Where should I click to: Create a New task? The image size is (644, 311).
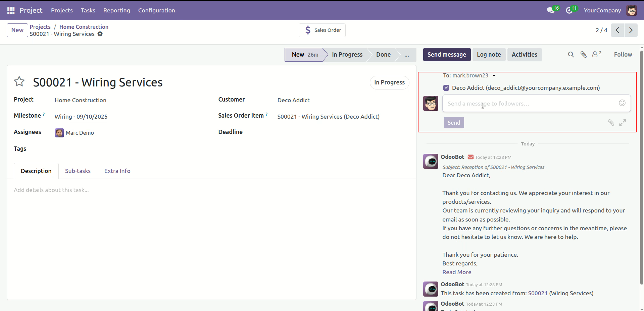click(x=17, y=30)
